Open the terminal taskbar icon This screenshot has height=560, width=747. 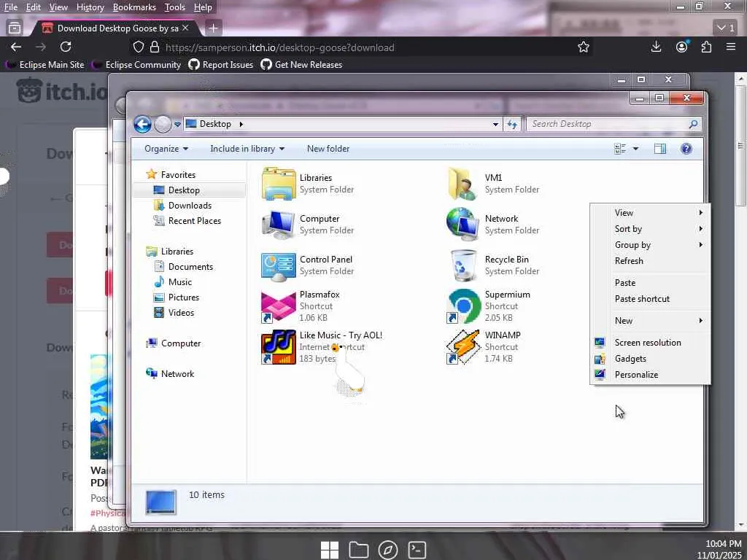point(417,550)
